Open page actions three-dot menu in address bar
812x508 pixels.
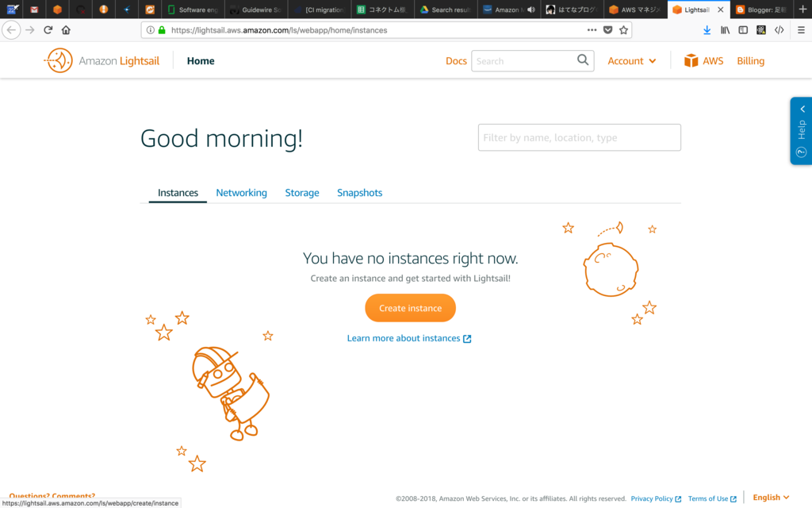592,30
